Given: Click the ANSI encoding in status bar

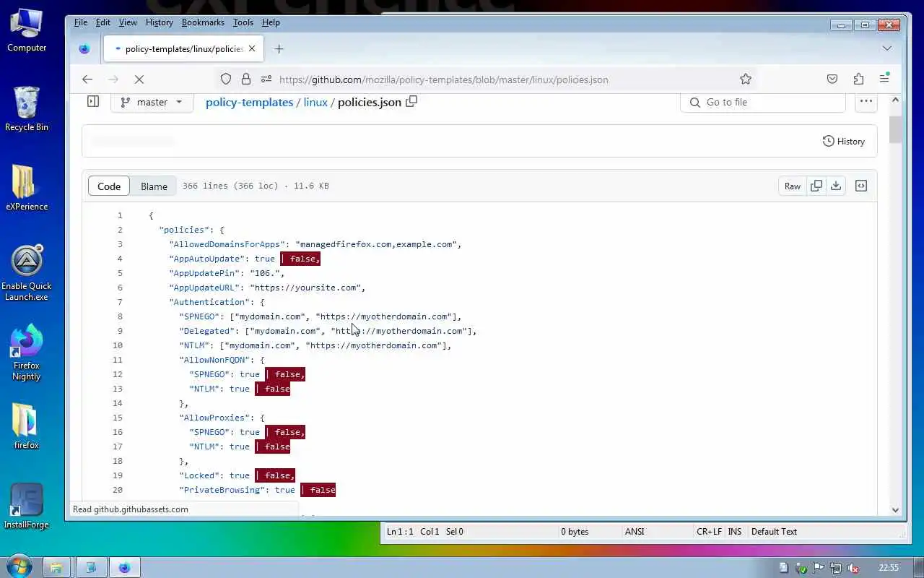Looking at the screenshot, I should point(635,532).
